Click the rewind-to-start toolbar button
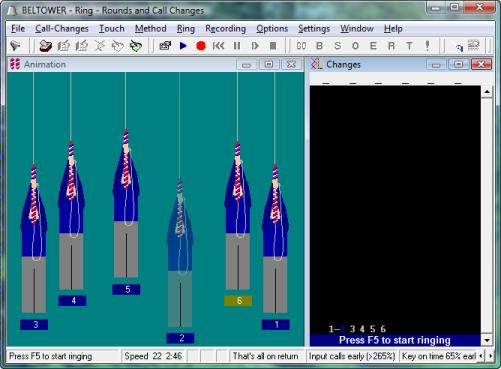This screenshot has width=501, height=369. point(218,46)
